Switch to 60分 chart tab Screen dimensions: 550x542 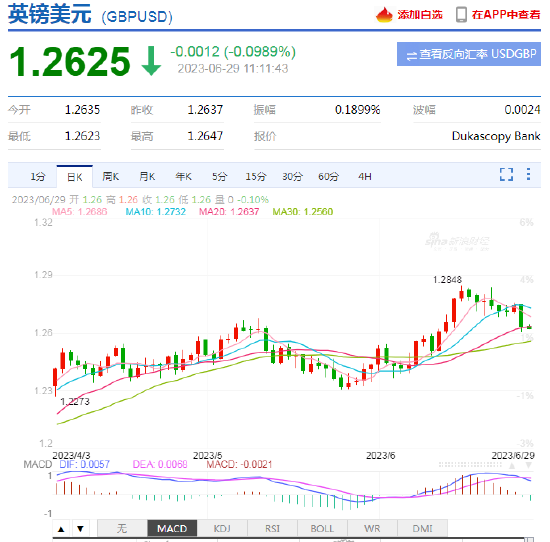(328, 176)
